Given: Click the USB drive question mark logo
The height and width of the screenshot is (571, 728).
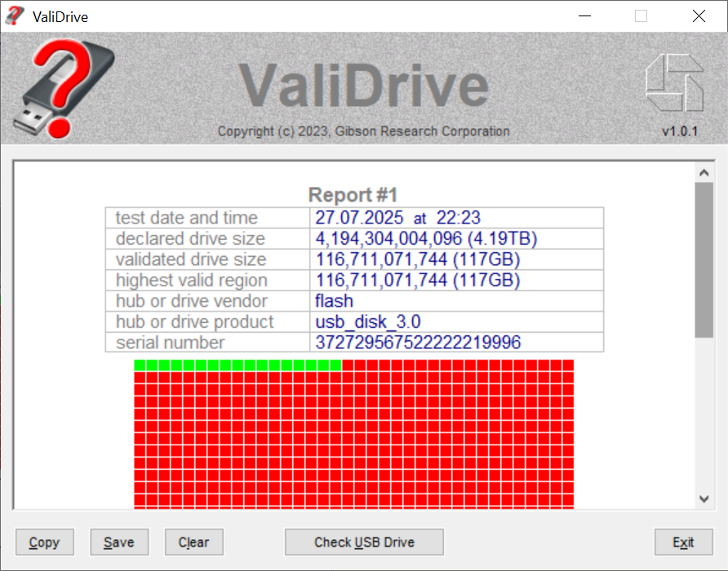Looking at the screenshot, I should coord(64,89).
